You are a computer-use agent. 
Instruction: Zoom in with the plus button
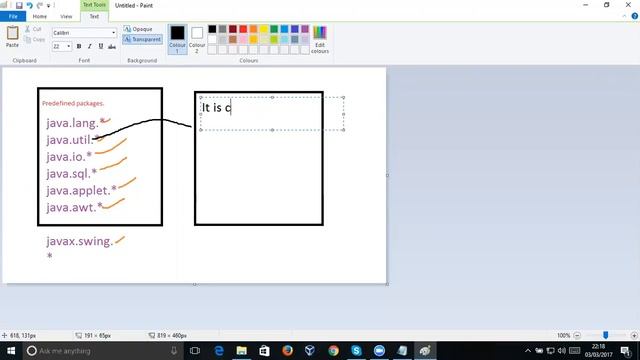(x=634, y=335)
